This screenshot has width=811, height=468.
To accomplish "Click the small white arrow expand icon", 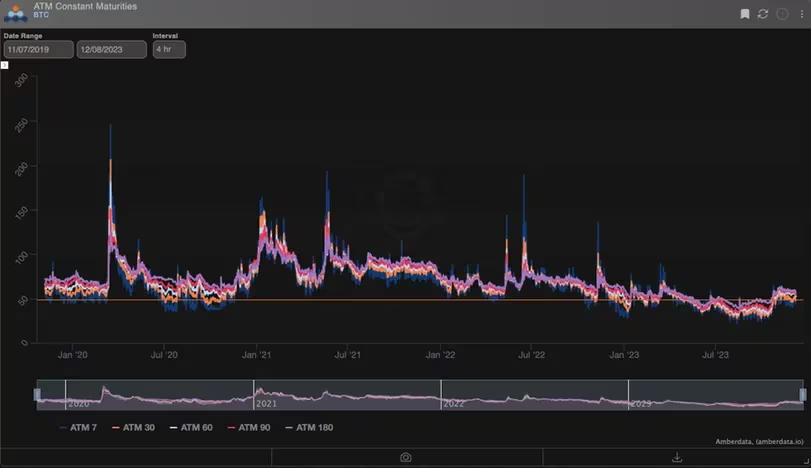I will click(5, 65).
